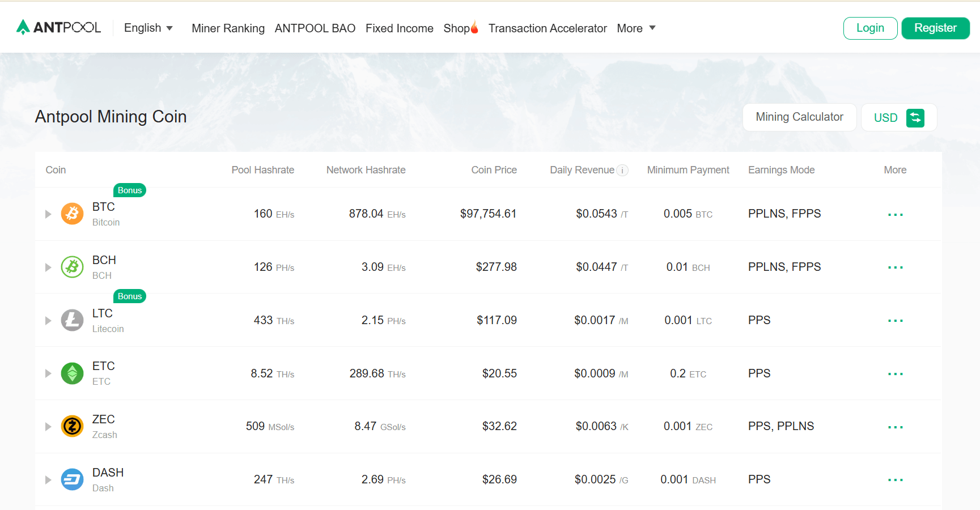This screenshot has height=510, width=980.
Task: Click the Earnings Mode column header
Action: point(782,170)
